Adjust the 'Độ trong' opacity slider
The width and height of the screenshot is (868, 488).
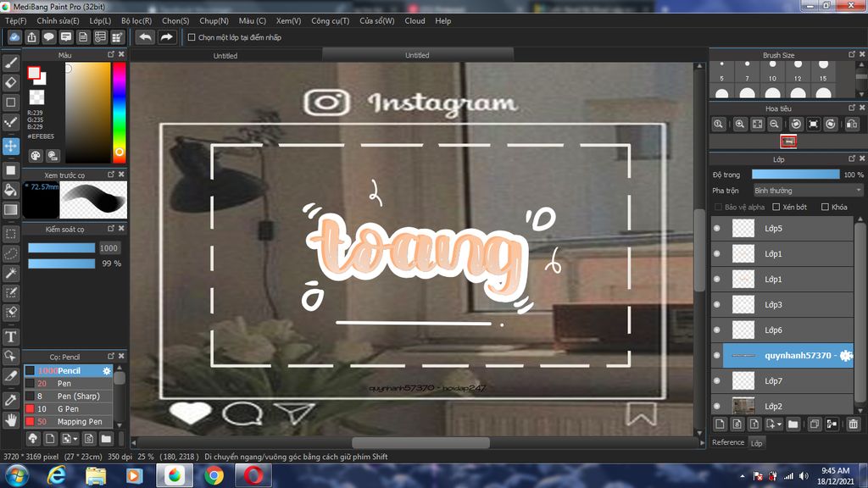pyautogui.click(x=795, y=175)
